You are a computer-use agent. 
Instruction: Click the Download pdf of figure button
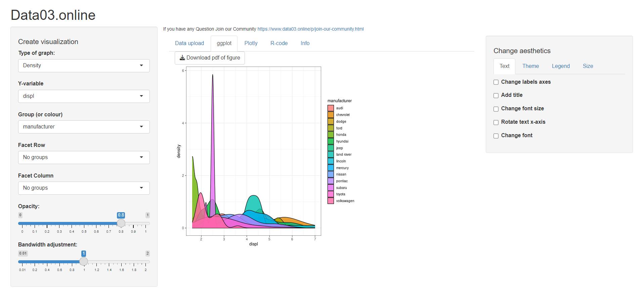pos(210,58)
